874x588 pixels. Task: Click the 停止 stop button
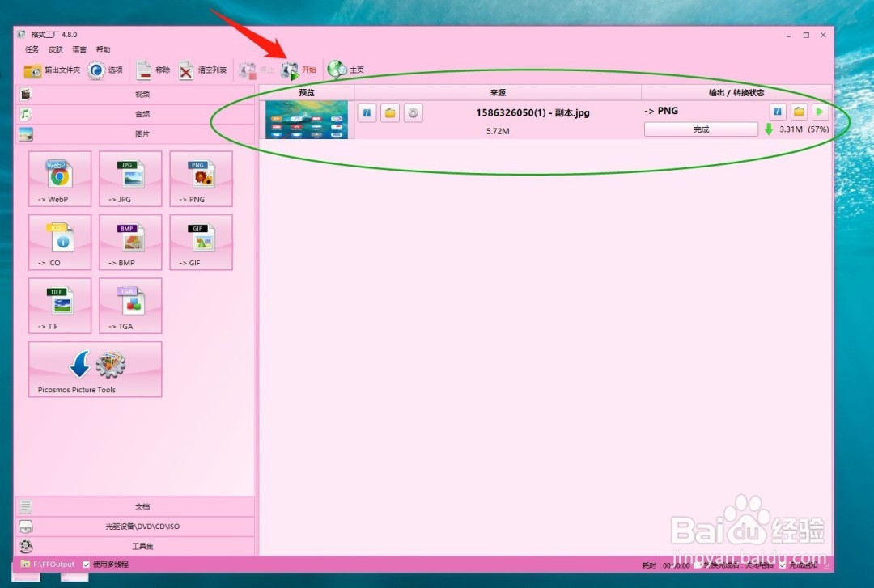click(x=257, y=70)
